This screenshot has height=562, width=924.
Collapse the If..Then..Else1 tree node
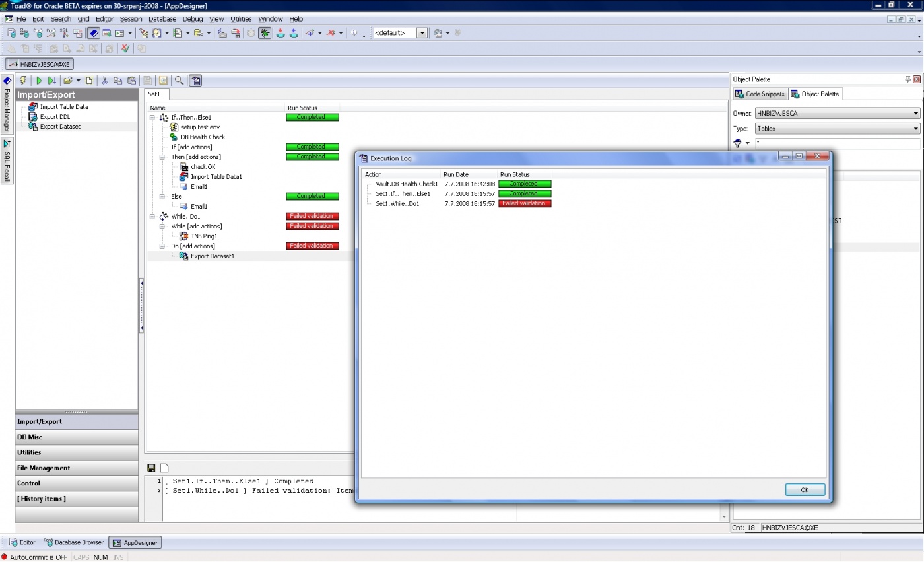pos(152,118)
